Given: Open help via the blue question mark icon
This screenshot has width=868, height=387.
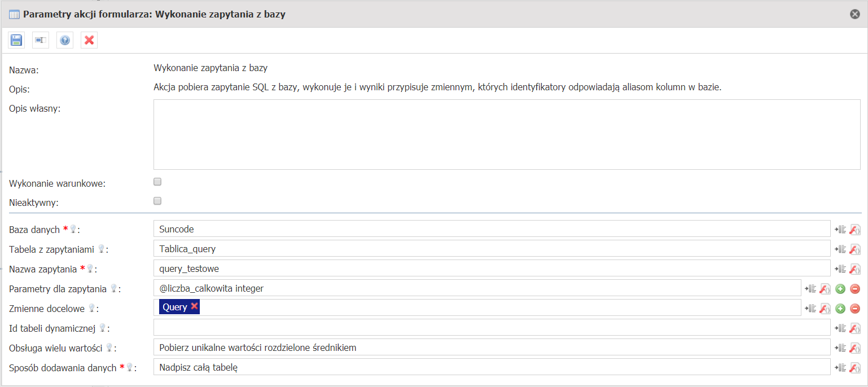Looking at the screenshot, I should point(65,40).
